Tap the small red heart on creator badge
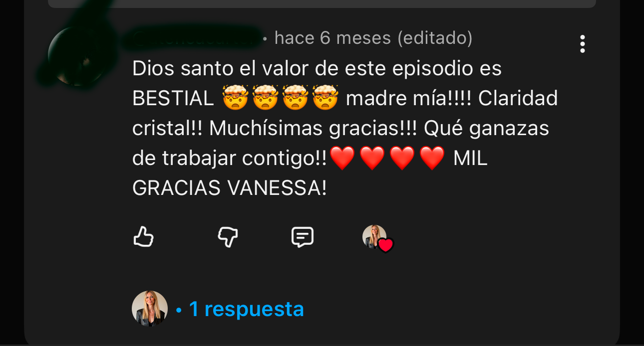 pos(385,245)
